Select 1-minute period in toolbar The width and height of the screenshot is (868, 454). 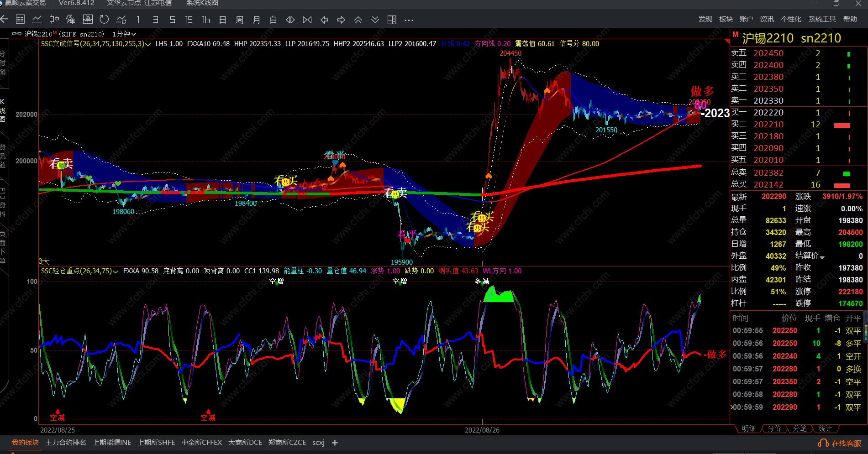[x=138, y=20]
